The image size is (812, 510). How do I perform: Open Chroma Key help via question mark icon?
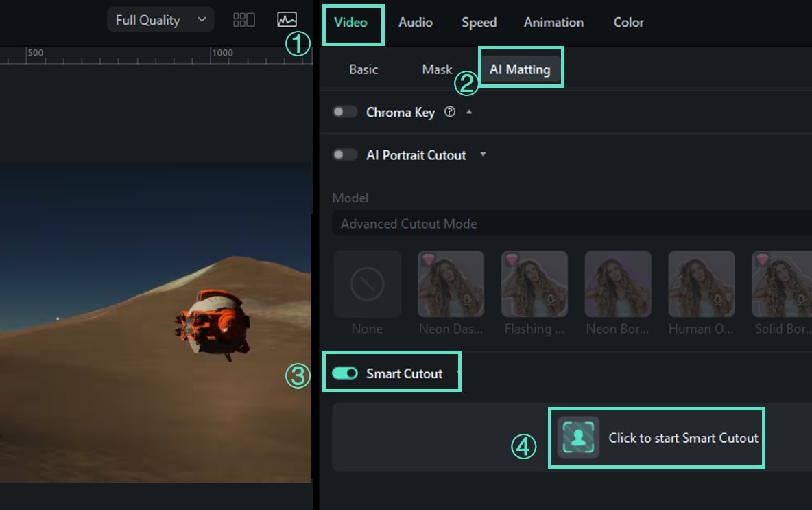(450, 112)
